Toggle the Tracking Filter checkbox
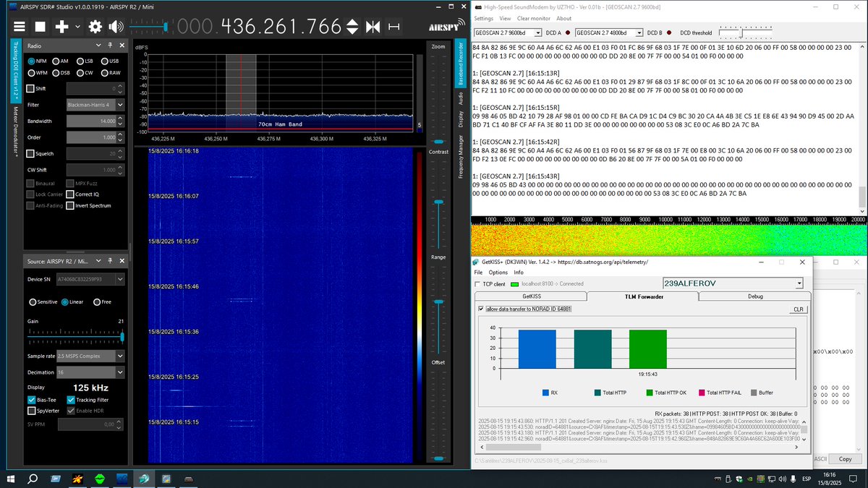 click(x=71, y=400)
